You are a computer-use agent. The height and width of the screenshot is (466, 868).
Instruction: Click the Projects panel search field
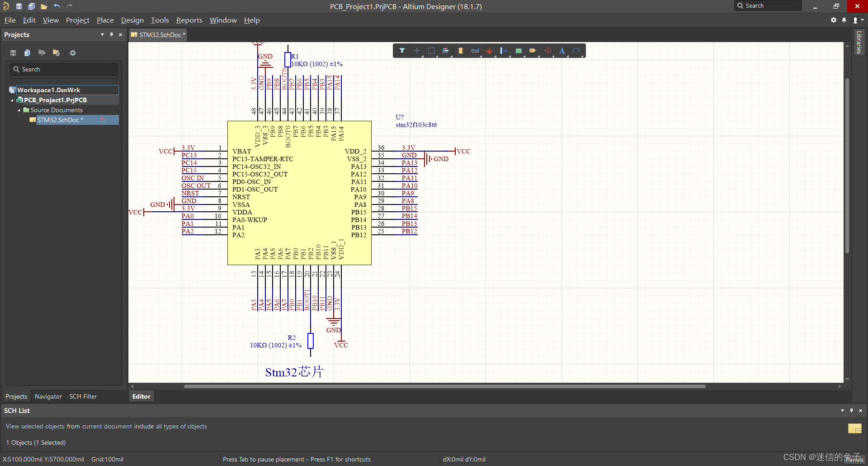click(64, 69)
